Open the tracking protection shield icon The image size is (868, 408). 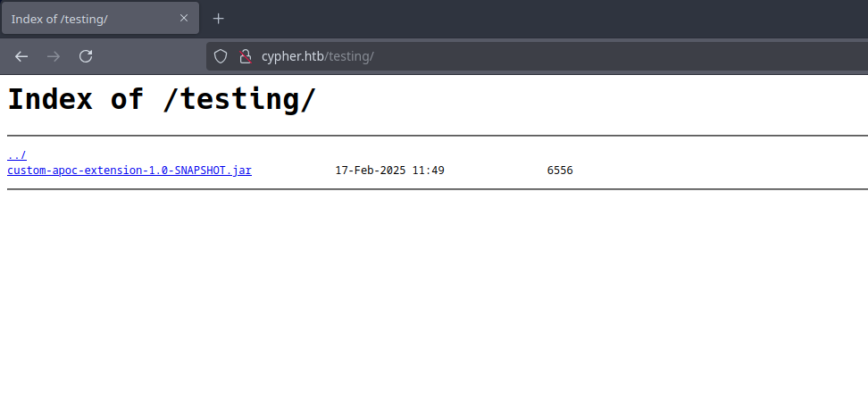click(x=221, y=56)
